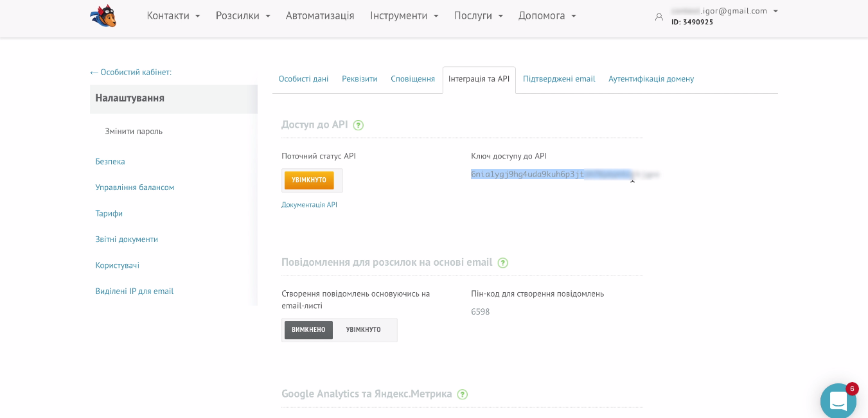Open help tooltip beside Google Analytics heading
The width and height of the screenshot is (868, 418).
(463, 394)
